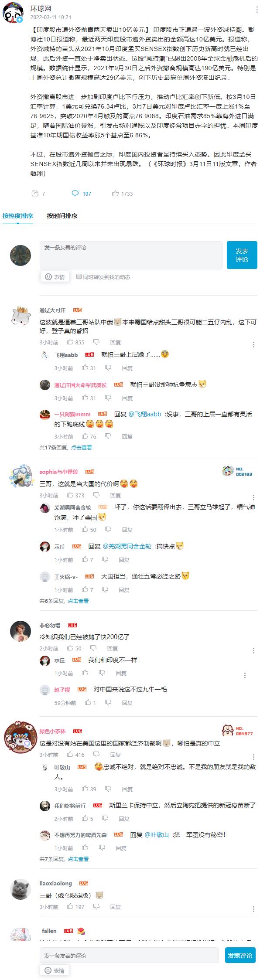This screenshot has width=260, height=980.
Task: Switch to 按时间排序 tab
Action: (x=62, y=216)
